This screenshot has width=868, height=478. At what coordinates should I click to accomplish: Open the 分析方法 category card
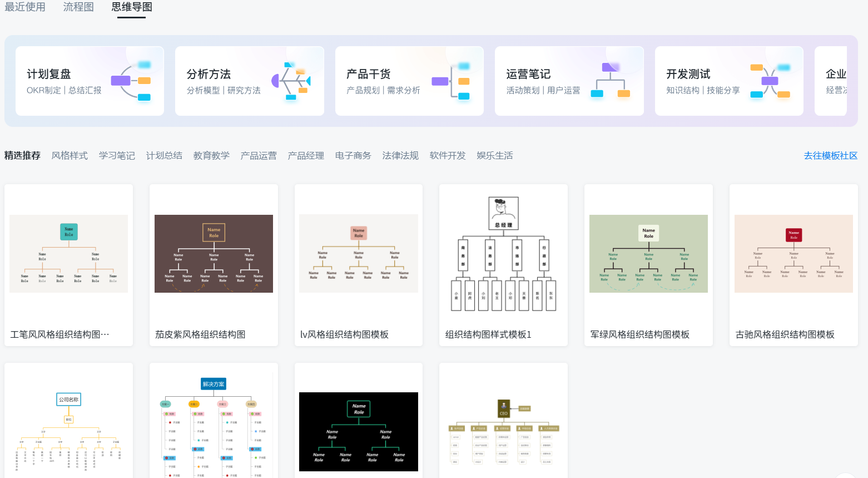pos(250,81)
